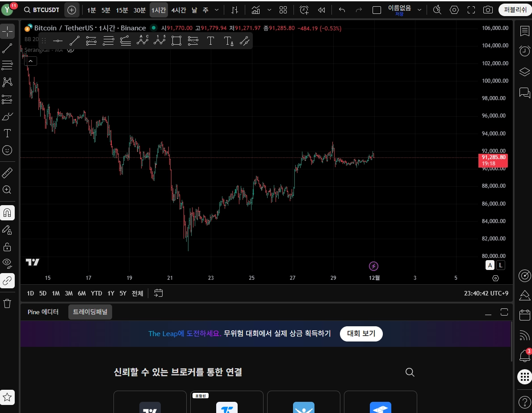Toggle magnet mode
Viewport: 532px width, 413px height.
(x=8, y=213)
